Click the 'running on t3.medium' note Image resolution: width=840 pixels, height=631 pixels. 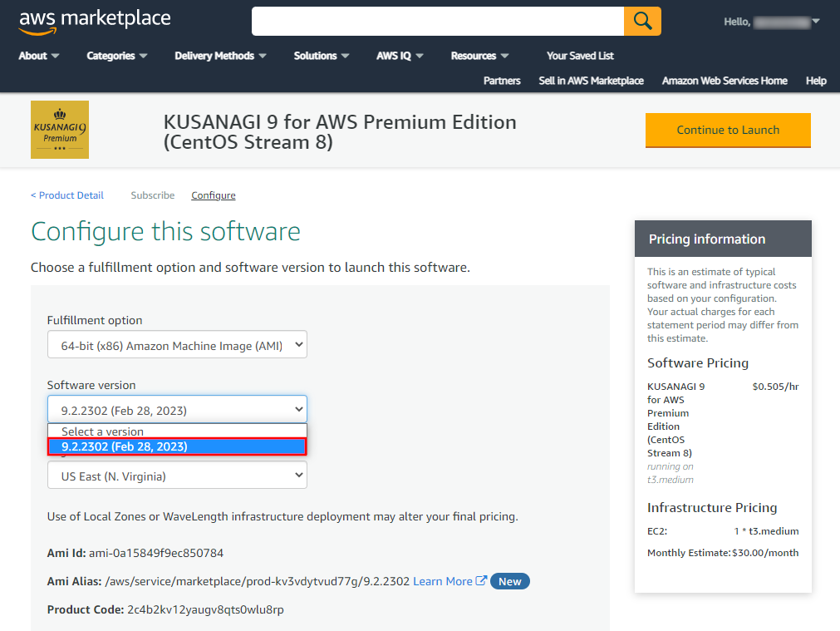(x=671, y=473)
